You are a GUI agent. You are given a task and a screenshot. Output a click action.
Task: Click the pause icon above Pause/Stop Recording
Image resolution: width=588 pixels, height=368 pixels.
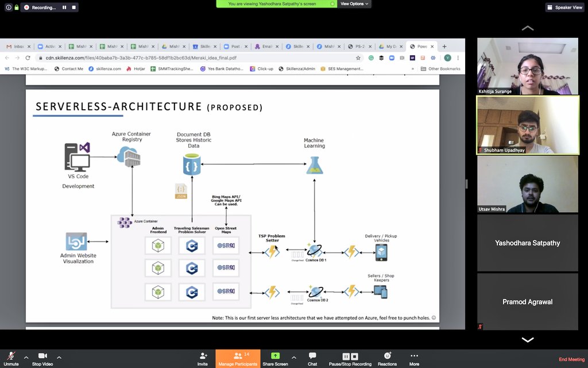pyautogui.click(x=346, y=356)
